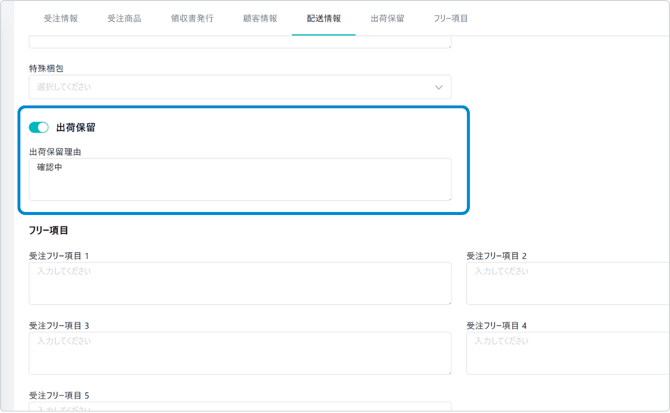Viewport: 670px width, 413px height.
Task: Open the フリー項目 tab
Action: (451, 19)
